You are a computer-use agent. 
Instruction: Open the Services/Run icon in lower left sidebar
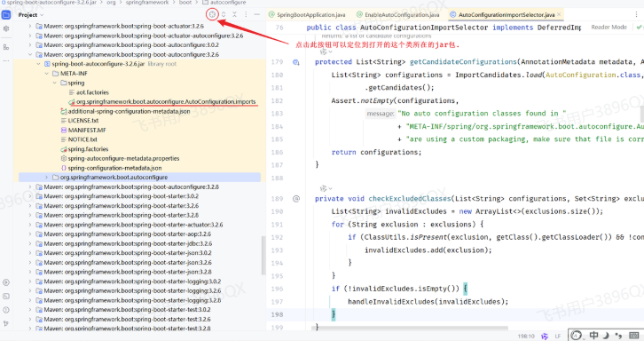click(6, 282)
